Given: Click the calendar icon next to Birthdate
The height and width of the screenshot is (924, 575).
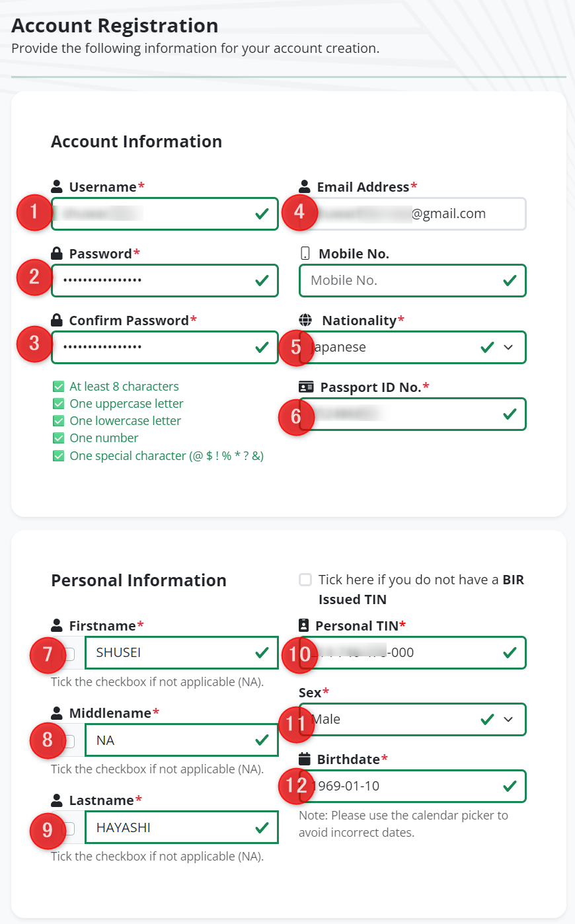Looking at the screenshot, I should [x=305, y=759].
